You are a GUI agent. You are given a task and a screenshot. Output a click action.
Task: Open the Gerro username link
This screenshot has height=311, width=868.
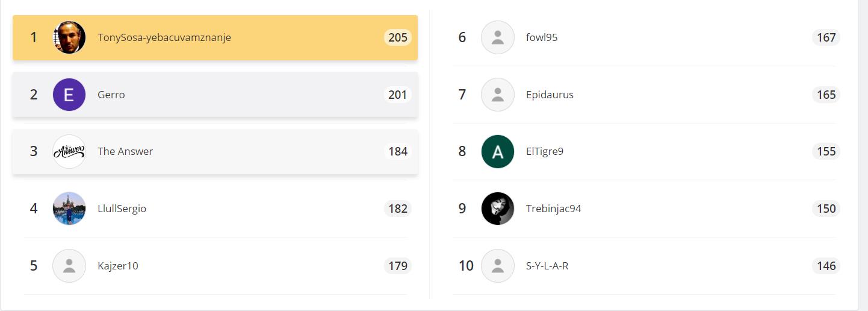tap(111, 95)
